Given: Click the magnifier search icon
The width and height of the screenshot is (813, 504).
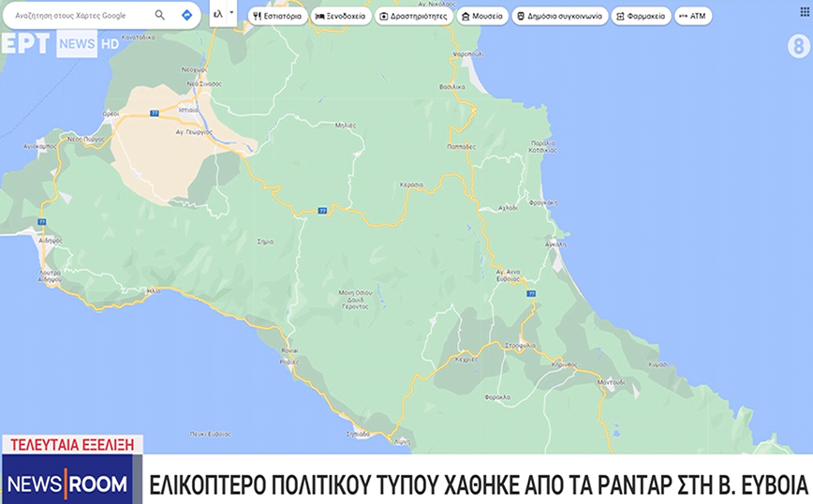Looking at the screenshot, I should tap(160, 15).
